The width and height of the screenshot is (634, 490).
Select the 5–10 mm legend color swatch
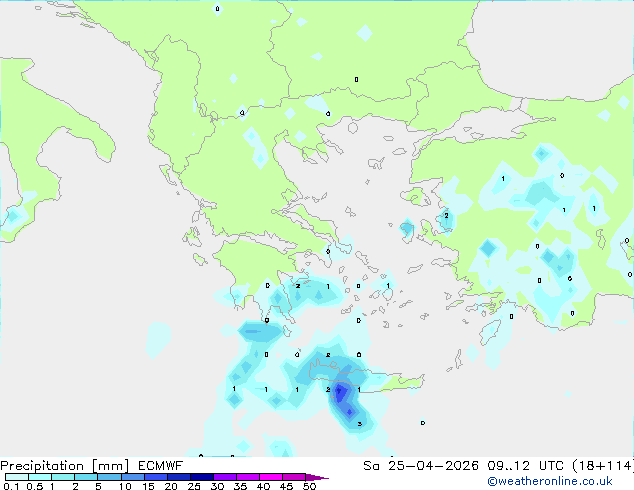110,477
